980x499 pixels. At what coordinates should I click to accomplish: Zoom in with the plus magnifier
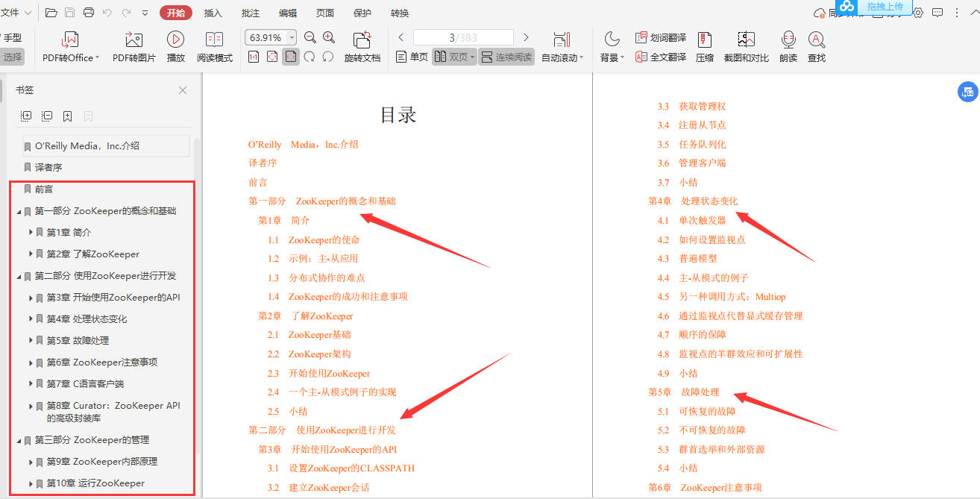[329, 37]
